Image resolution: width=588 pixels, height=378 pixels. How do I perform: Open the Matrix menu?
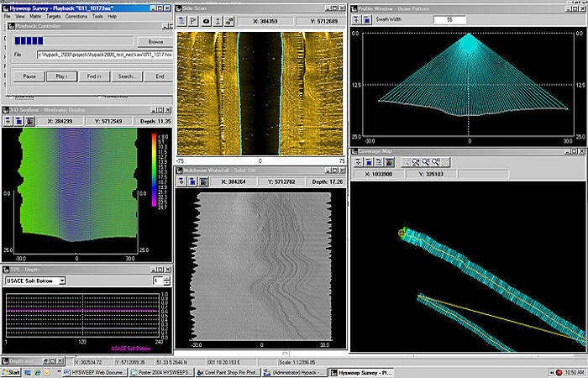35,17
